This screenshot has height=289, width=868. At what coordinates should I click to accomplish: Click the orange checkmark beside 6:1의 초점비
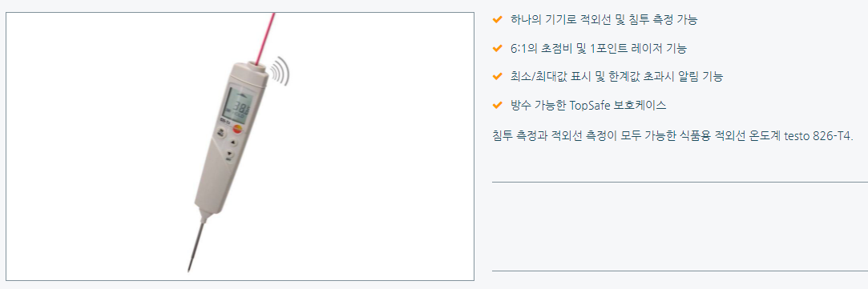coord(497,49)
